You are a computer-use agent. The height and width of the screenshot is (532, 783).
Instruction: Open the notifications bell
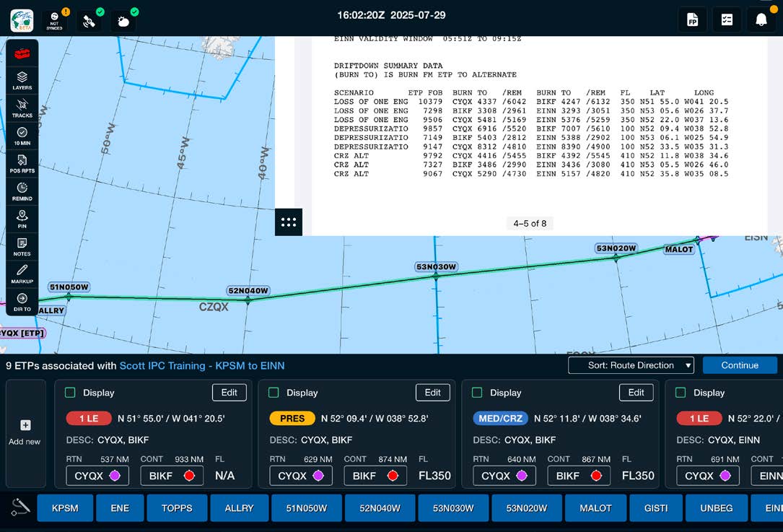(761, 20)
